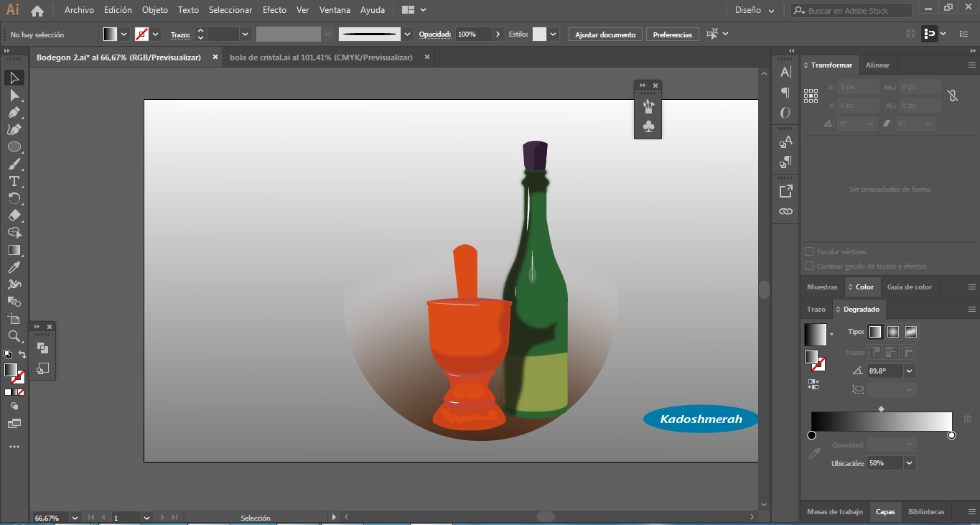
Task: Select the Paintbrush tool
Action: coord(14,164)
